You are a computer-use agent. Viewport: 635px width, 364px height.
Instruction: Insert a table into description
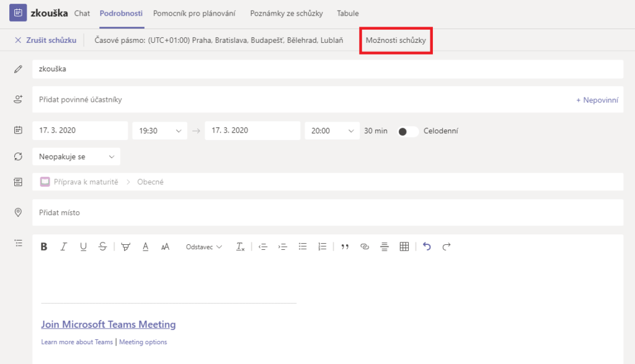coord(404,247)
